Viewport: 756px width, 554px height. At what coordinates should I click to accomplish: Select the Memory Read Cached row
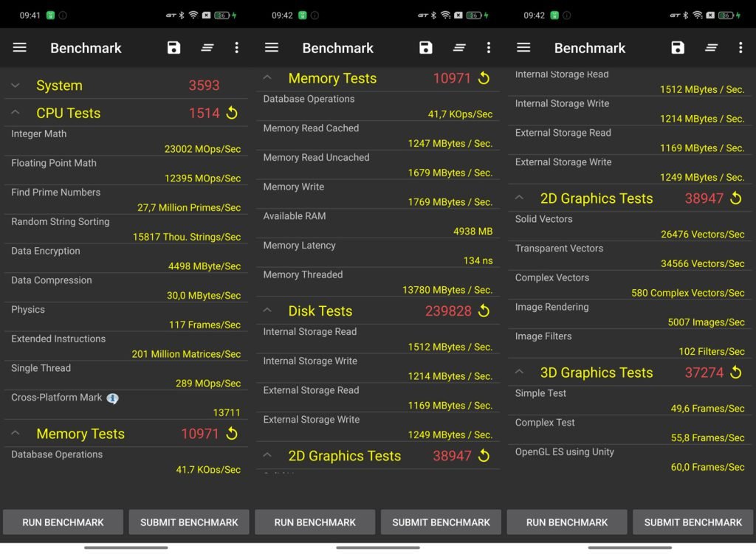pyautogui.click(x=378, y=136)
